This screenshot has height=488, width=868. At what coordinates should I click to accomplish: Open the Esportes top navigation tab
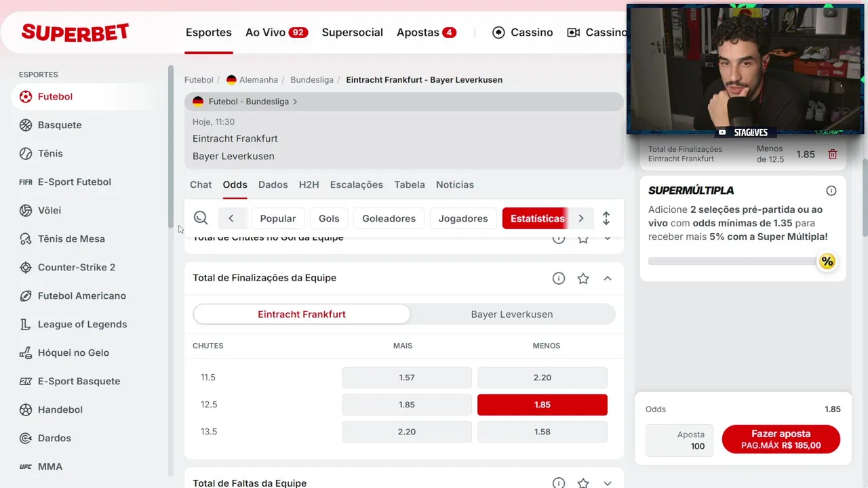[x=209, y=33]
